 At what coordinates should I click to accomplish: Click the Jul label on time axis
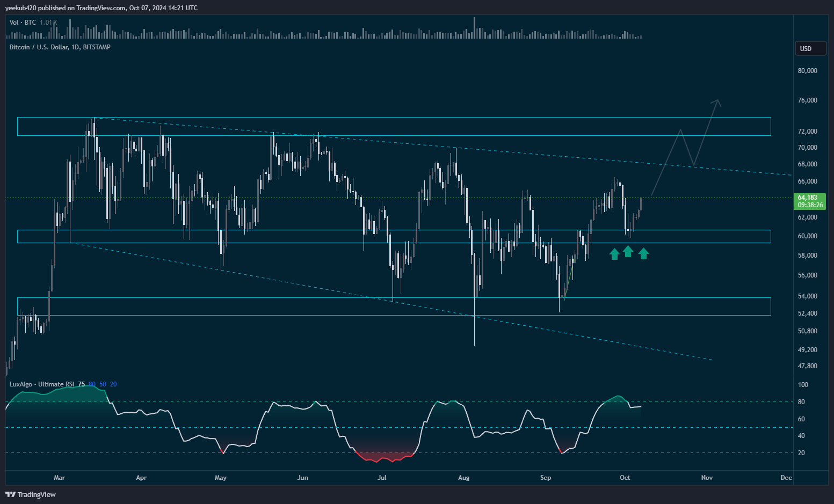[382, 478]
